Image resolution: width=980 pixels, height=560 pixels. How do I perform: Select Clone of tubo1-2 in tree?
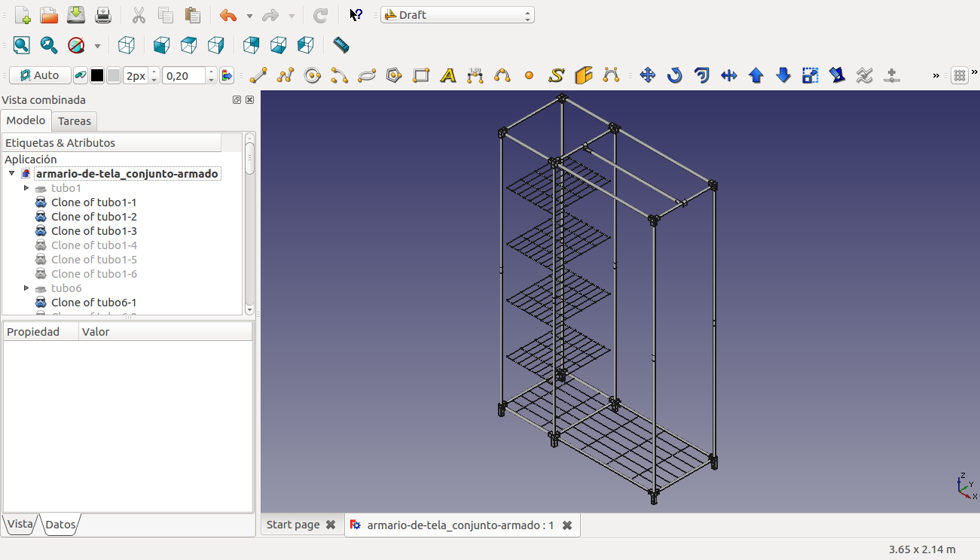[93, 217]
